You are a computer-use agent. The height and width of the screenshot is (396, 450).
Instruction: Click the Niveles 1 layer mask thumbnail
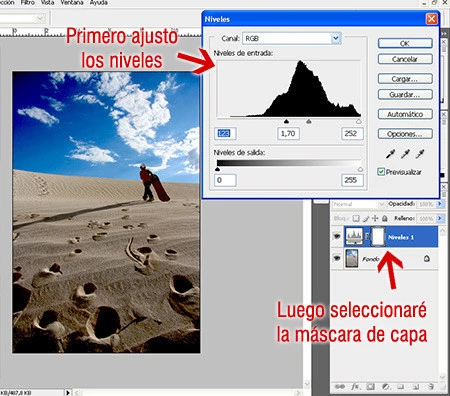pos(378,237)
